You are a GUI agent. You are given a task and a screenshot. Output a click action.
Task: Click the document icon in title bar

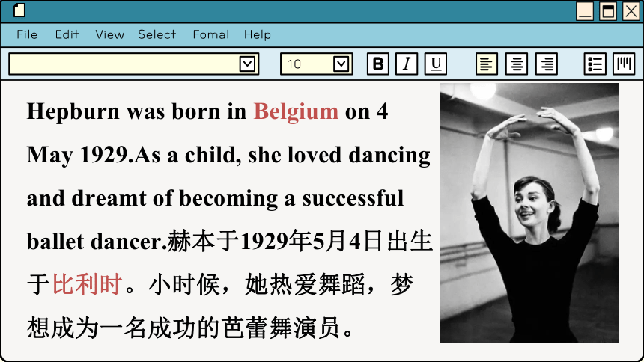tap(19, 10)
